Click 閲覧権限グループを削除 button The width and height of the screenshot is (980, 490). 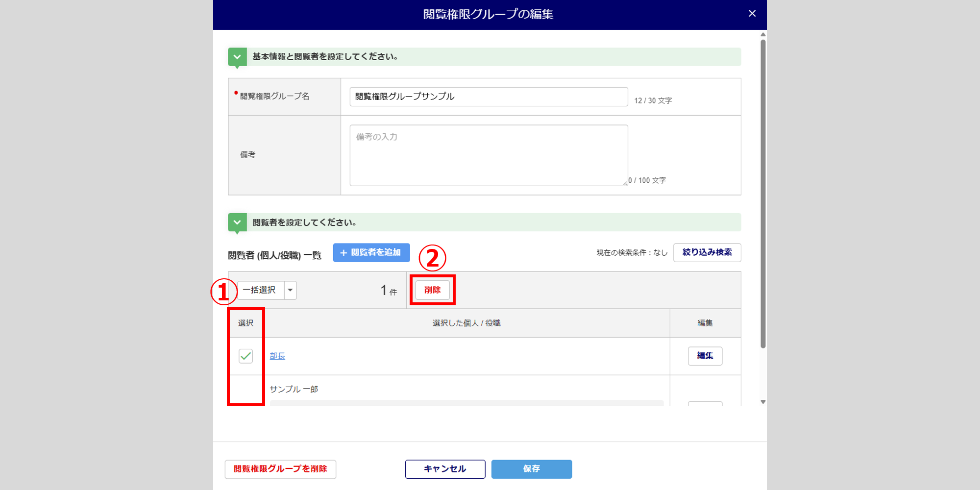tap(280, 469)
